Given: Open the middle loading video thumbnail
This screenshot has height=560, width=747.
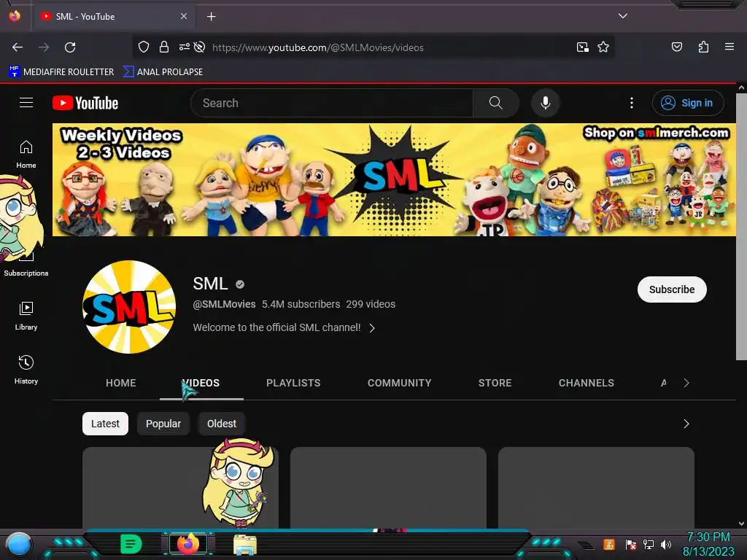Looking at the screenshot, I should tap(388, 487).
